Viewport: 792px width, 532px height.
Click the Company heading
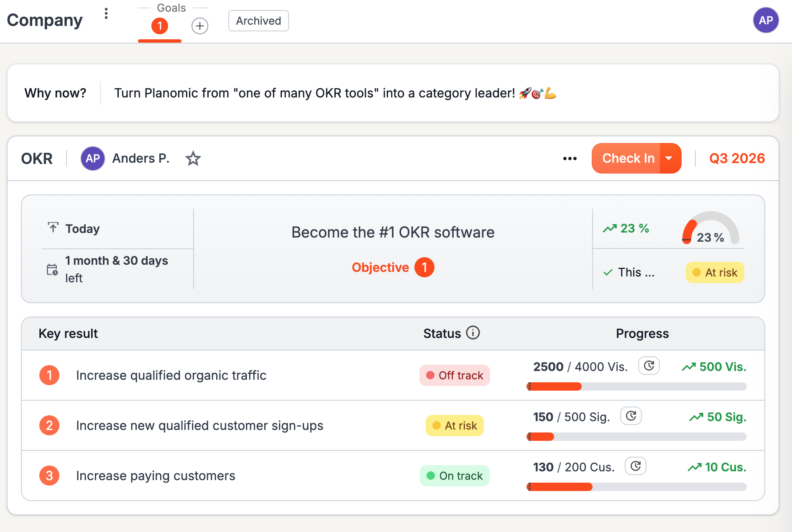(x=45, y=20)
